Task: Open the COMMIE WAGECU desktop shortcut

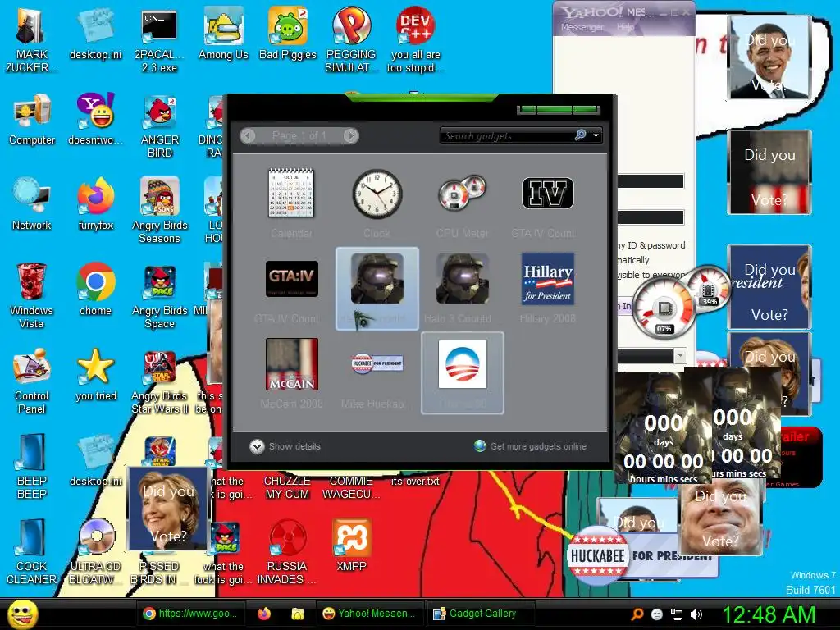Action: (x=351, y=487)
